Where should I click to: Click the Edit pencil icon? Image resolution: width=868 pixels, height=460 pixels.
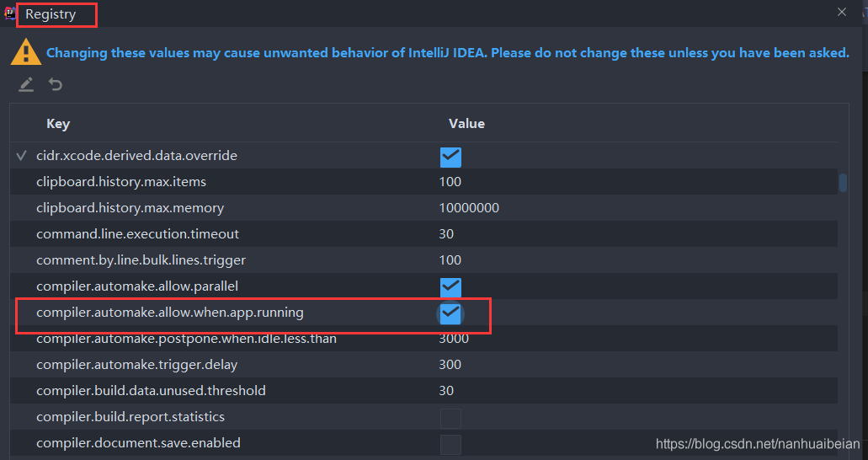pyautogui.click(x=26, y=84)
